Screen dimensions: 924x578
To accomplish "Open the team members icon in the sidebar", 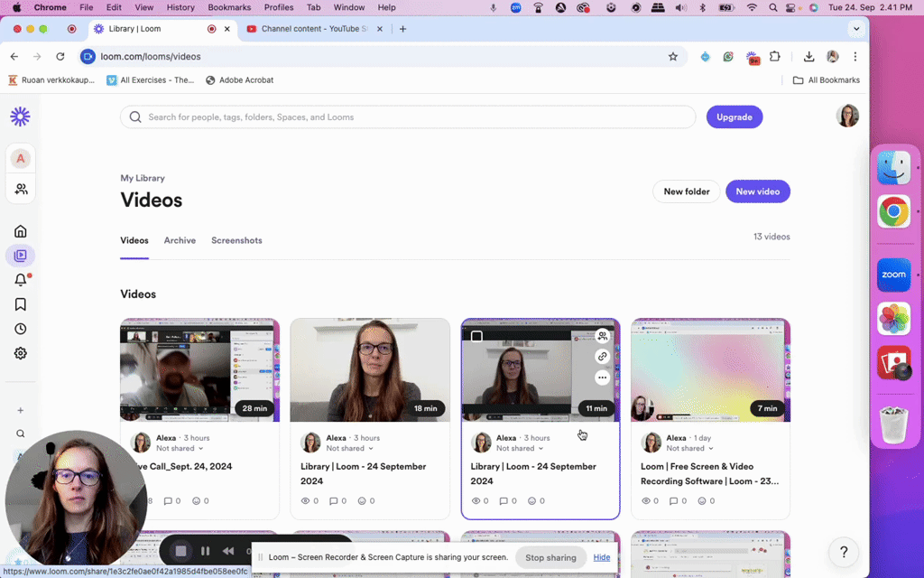I will pyautogui.click(x=21, y=189).
